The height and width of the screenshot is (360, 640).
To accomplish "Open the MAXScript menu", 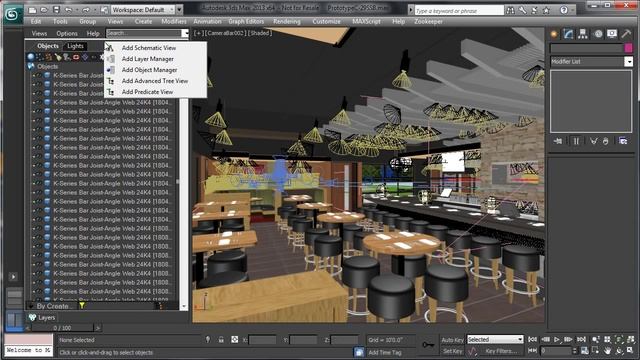I will tap(367, 21).
